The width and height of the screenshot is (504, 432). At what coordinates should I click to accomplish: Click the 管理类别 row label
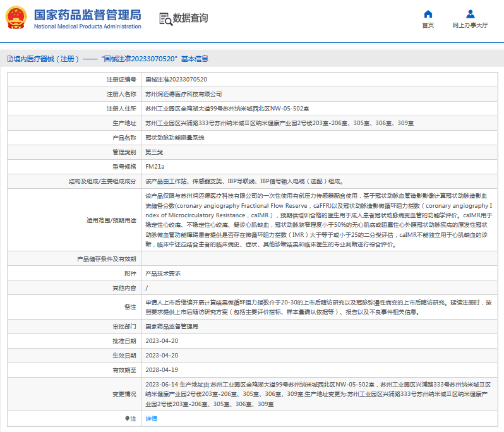click(124, 152)
